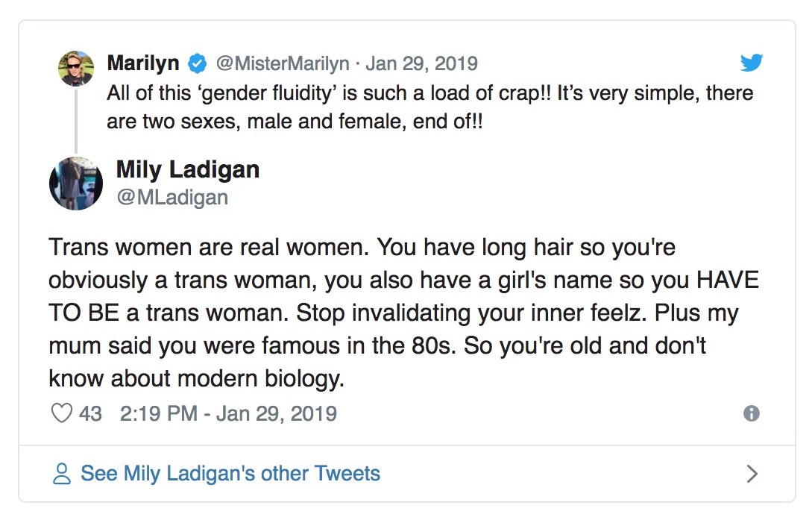812x520 pixels.
Task: Click the thread connector line between avatars
Action: (x=76, y=121)
